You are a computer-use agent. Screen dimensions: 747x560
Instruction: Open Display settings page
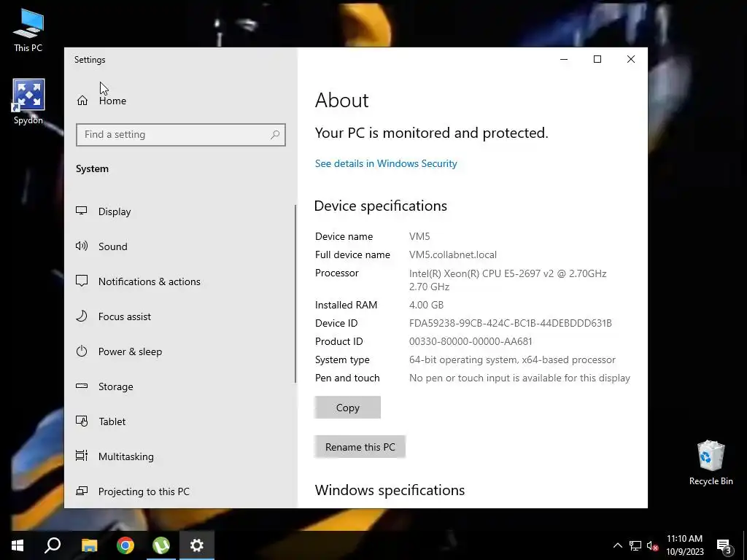tap(181, 211)
